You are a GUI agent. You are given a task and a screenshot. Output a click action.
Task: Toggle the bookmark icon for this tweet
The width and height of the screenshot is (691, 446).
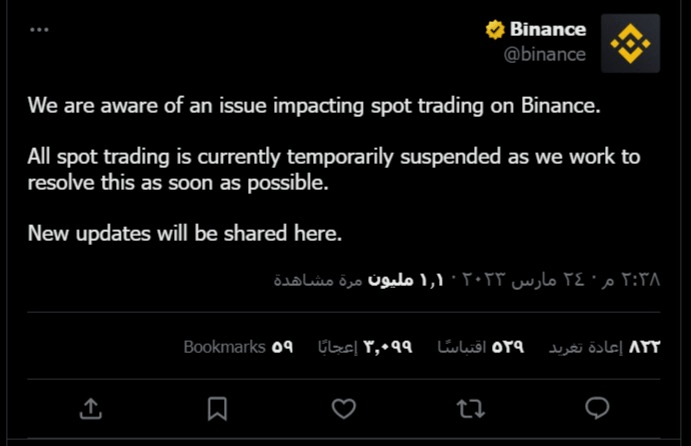coord(217,409)
